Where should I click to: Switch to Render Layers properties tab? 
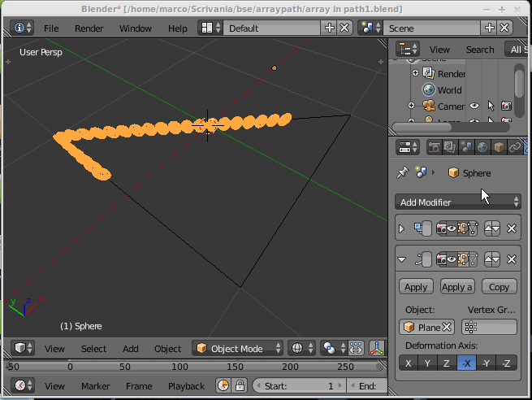450,147
